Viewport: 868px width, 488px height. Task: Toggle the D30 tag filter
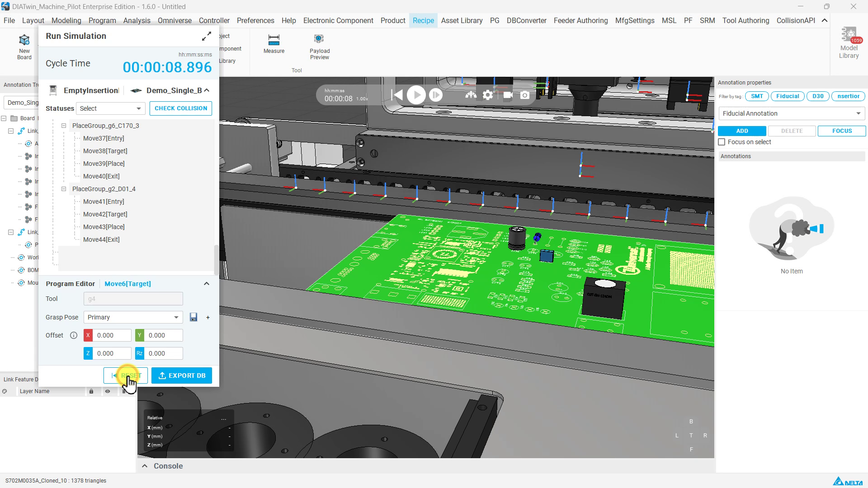818,96
